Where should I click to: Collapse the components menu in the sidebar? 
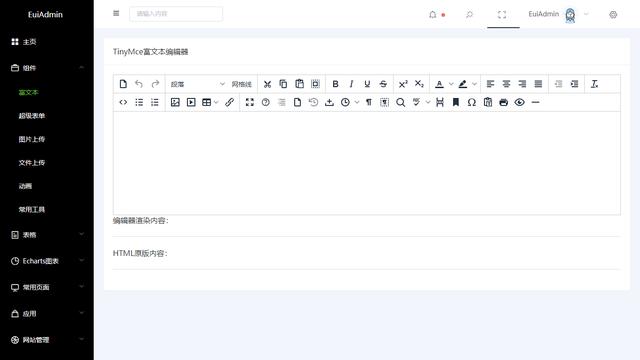click(47, 68)
